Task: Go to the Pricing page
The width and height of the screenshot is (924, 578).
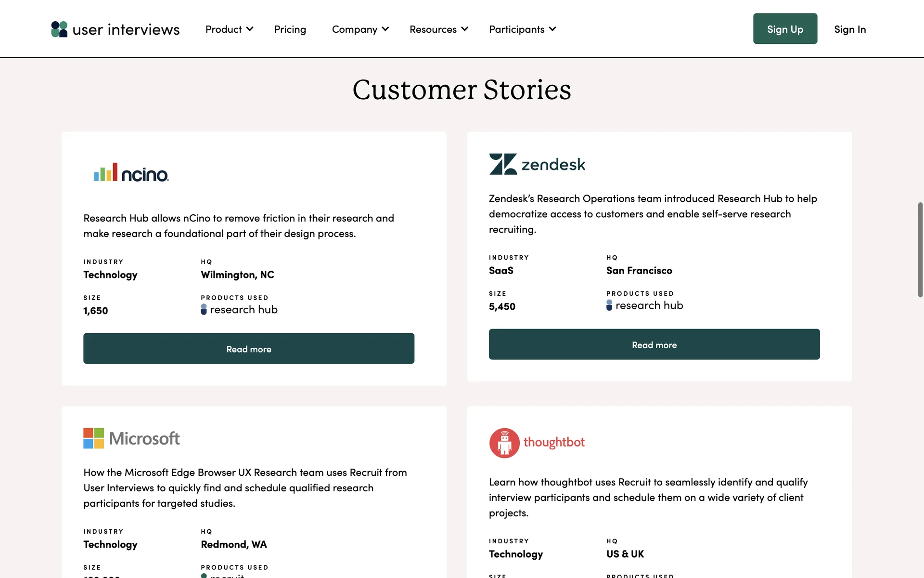Action: click(290, 29)
